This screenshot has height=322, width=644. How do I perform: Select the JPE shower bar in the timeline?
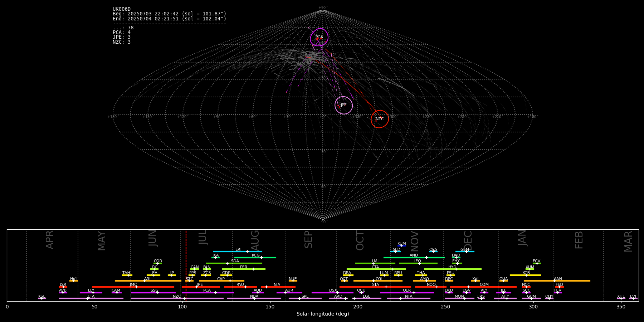(x=201, y=287)
